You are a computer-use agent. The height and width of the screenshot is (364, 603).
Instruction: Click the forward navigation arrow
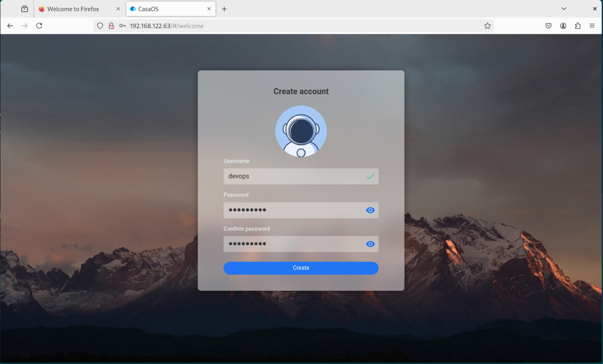(25, 26)
